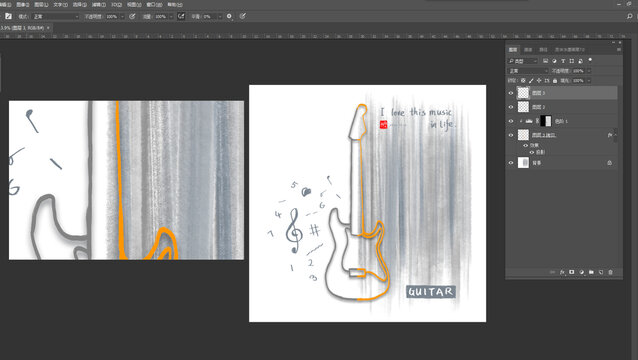Open the Window menu

[154, 4]
